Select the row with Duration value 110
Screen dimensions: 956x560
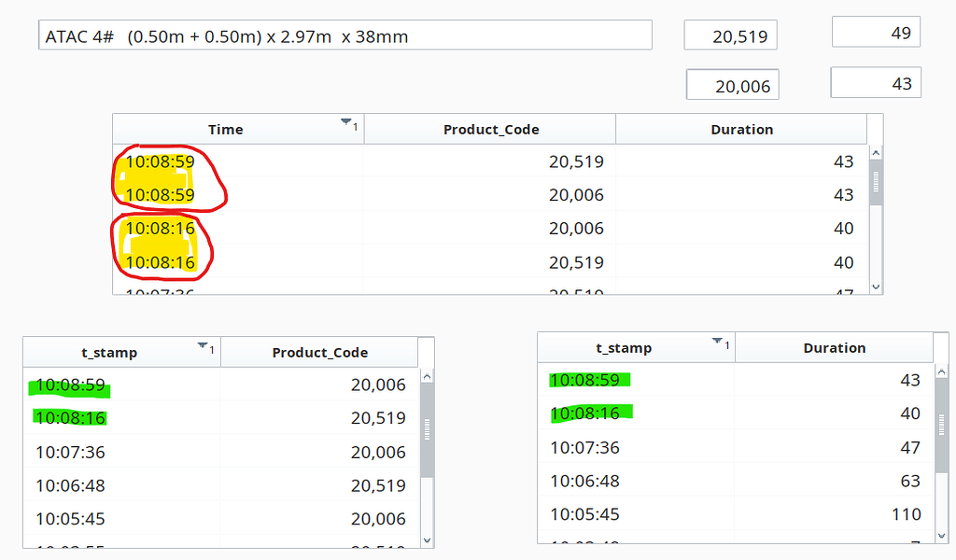738,514
